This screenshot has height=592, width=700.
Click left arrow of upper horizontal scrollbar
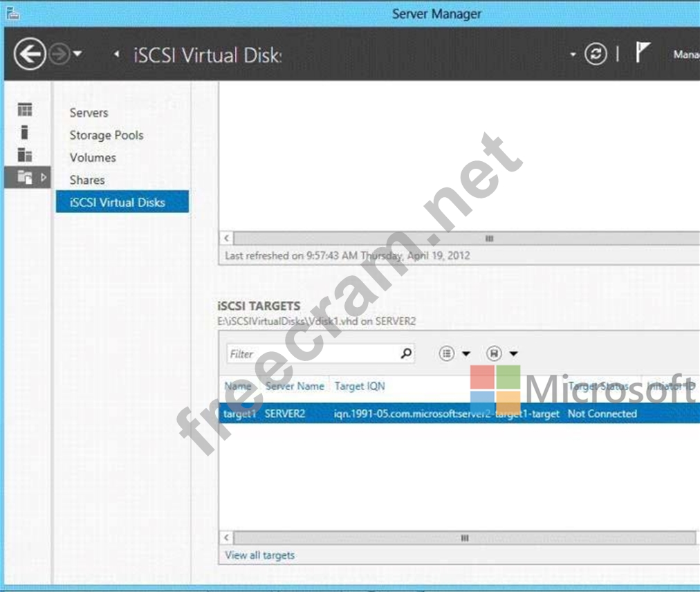pyautogui.click(x=227, y=239)
